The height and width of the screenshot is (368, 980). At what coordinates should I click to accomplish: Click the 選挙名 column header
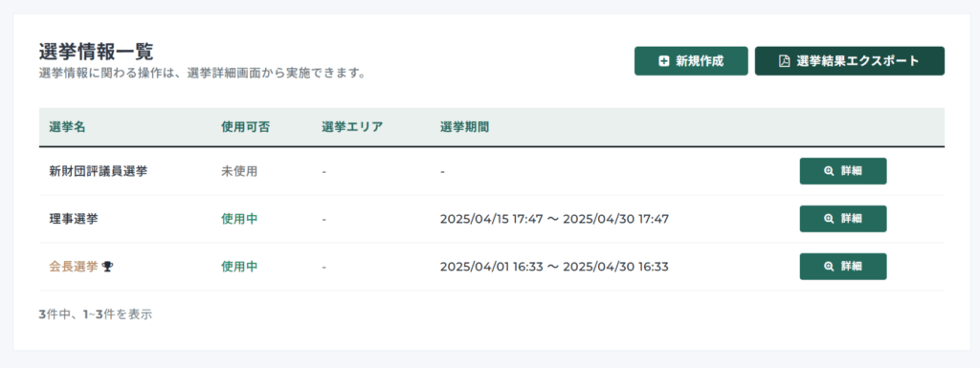[67, 127]
